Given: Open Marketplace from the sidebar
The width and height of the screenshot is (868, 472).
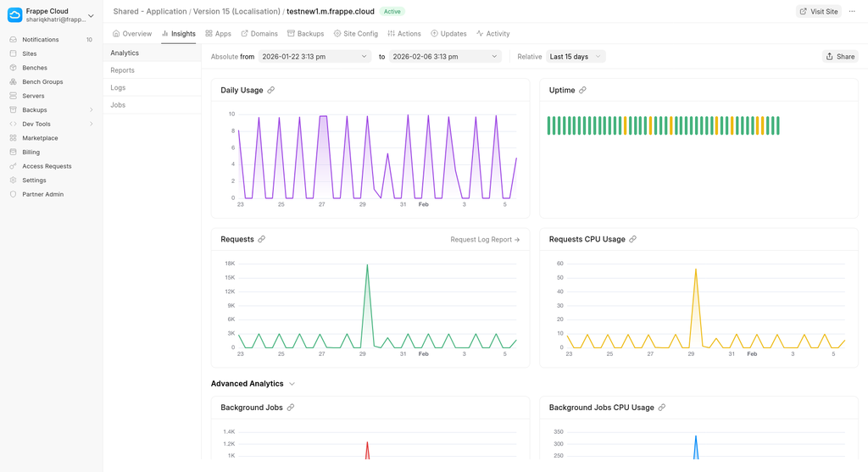Looking at the screenshot, I should (40, 138).
